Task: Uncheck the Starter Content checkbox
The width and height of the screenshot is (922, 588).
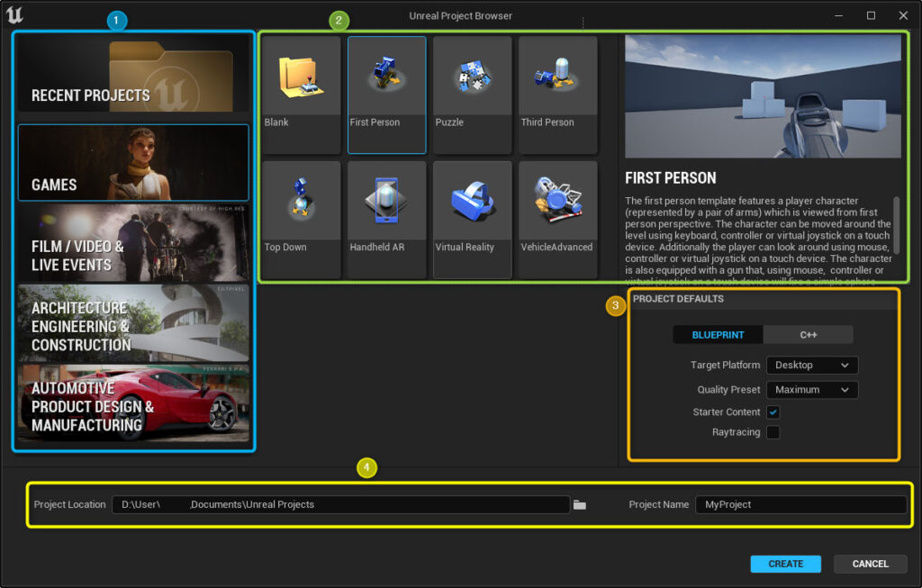Action: [x=773, y=412]
